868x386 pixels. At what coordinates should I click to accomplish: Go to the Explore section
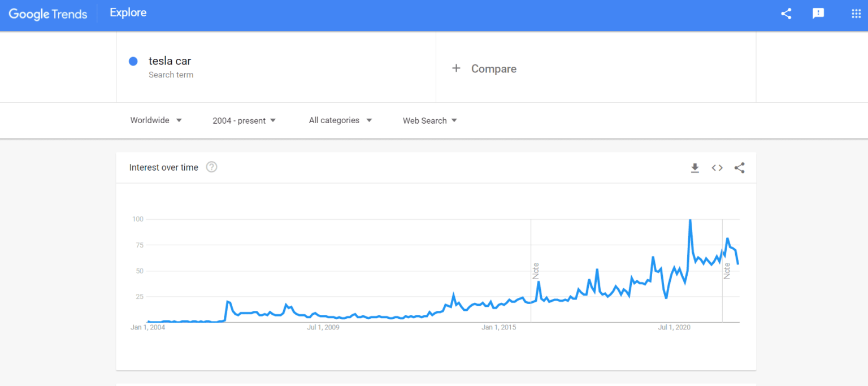click(x=128, y=13)
